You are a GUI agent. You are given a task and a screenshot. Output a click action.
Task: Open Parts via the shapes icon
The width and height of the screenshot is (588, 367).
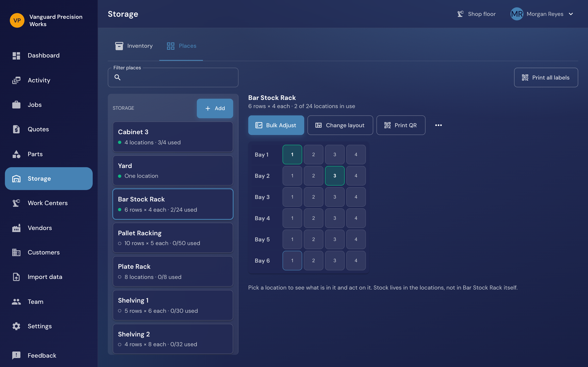coord(16,154)
